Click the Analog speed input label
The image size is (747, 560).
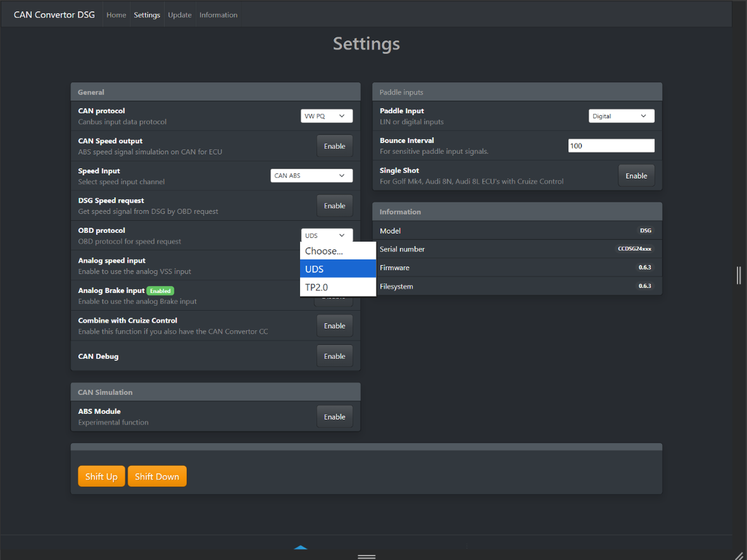(x=112, y=260)
